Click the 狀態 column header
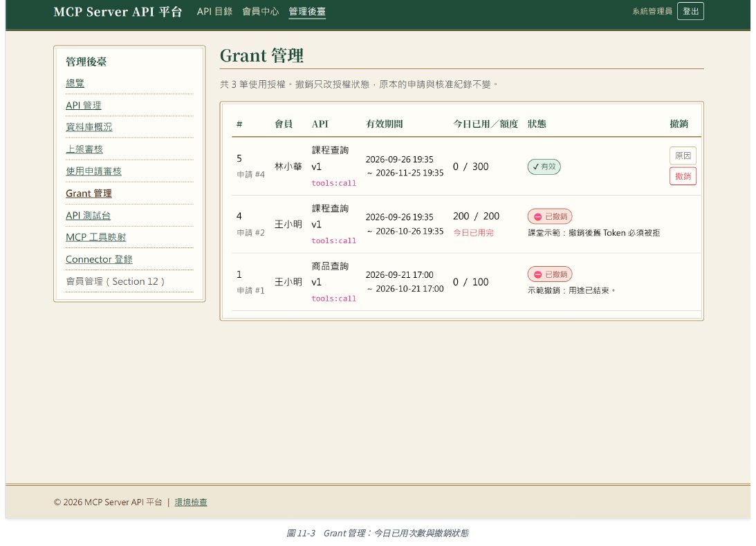 (537, 124)
